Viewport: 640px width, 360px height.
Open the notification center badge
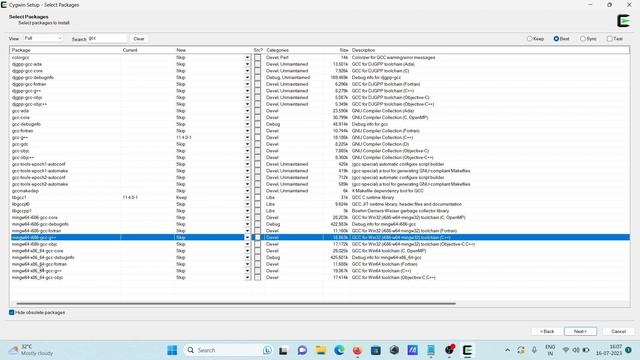(629, 350)
